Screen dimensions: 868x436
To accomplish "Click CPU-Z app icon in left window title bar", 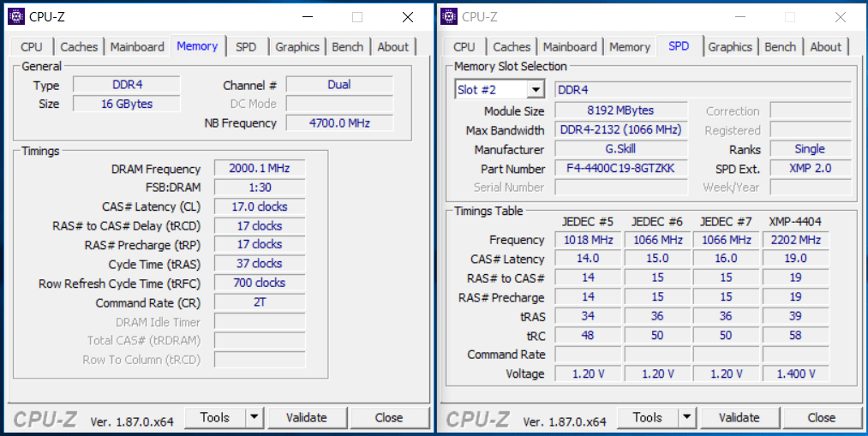I will (x=16, y=16).
